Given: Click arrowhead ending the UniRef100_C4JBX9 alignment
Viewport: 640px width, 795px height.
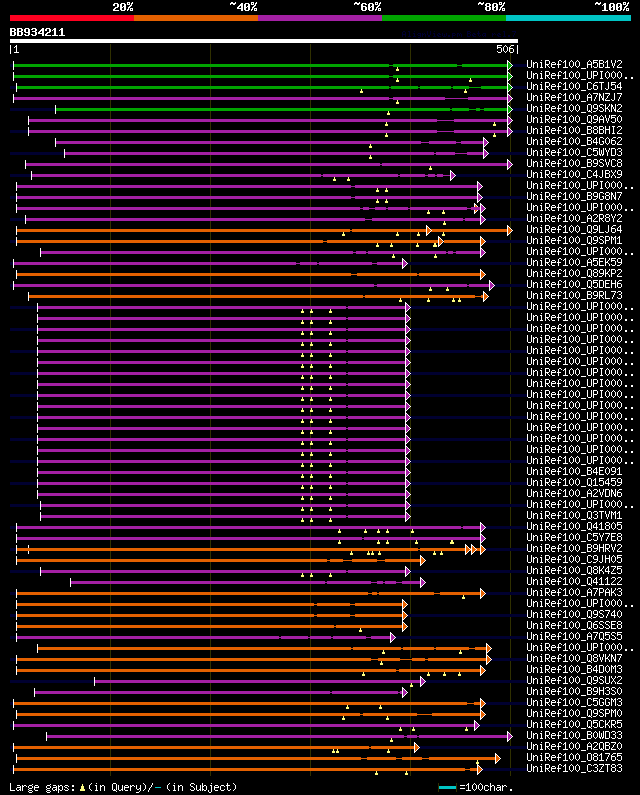Looking at the screenshot, I should click(453, 175).
